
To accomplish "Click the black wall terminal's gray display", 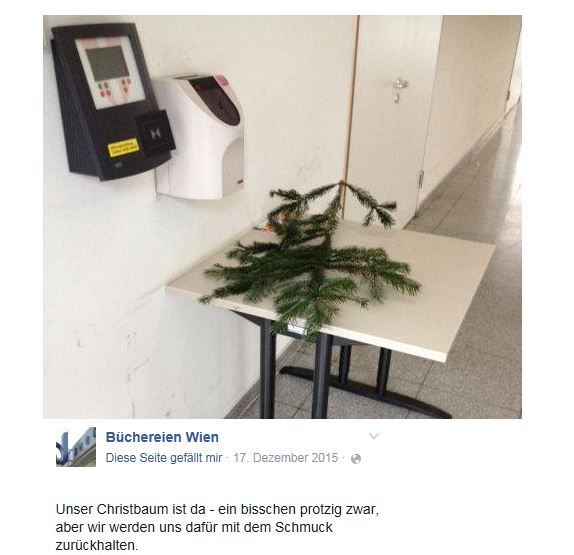I will [107, 63].
